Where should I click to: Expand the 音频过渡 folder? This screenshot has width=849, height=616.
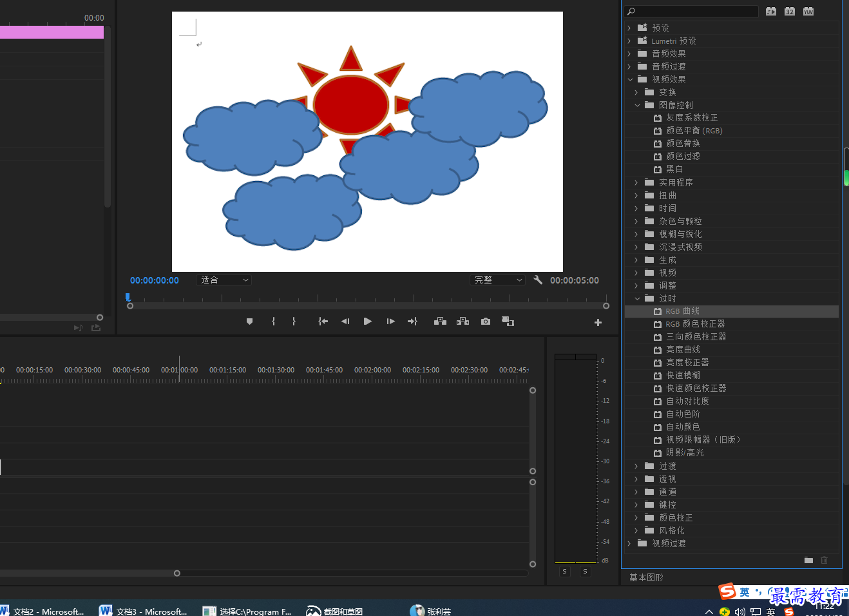pos(629,66)
